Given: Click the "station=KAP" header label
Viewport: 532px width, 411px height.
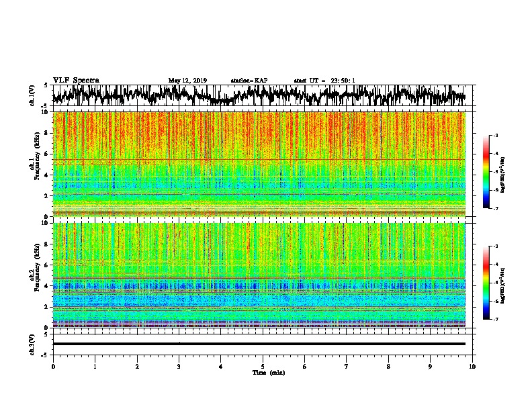Looking at the screenshot, I should point(249,81).
